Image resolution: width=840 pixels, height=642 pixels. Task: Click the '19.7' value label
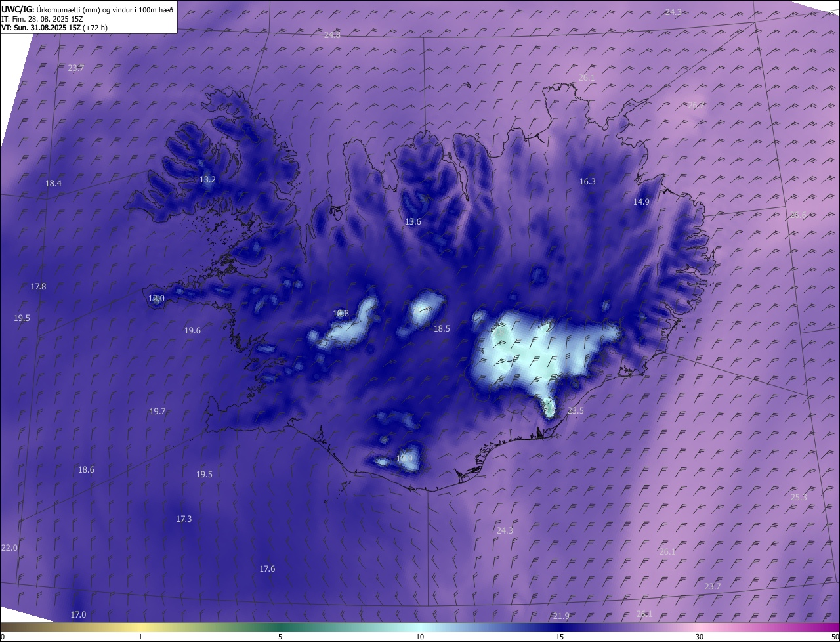click(x=157, y=412)
